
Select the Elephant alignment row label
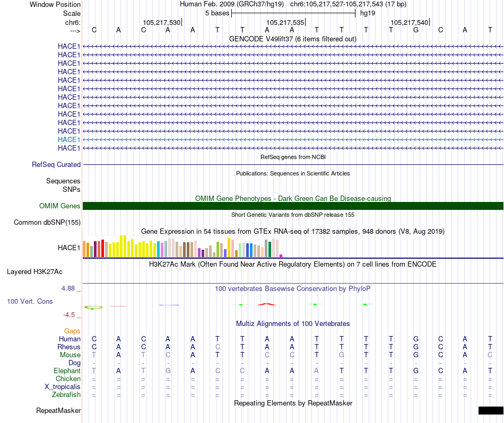67,371
